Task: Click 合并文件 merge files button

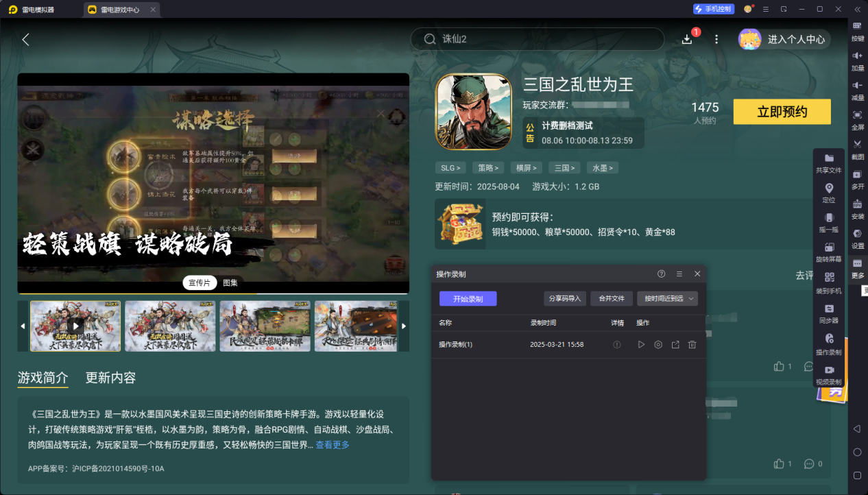Action: click(612, 298)
